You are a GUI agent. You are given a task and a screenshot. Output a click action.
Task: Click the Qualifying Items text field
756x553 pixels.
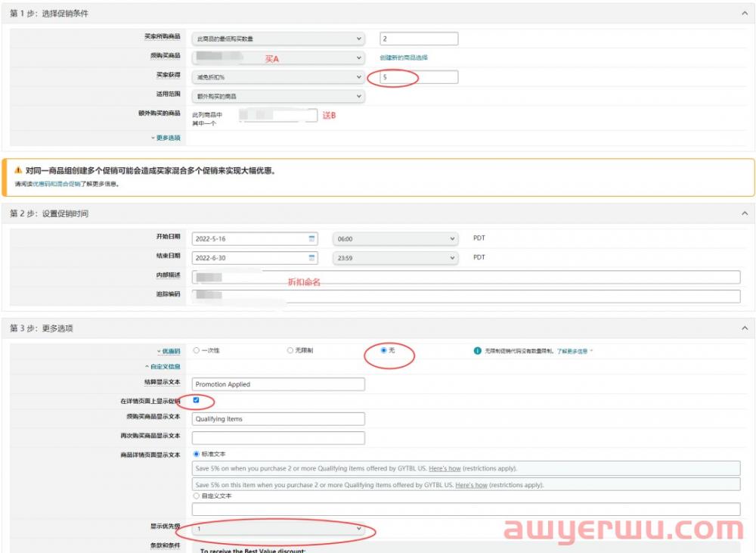278,419
